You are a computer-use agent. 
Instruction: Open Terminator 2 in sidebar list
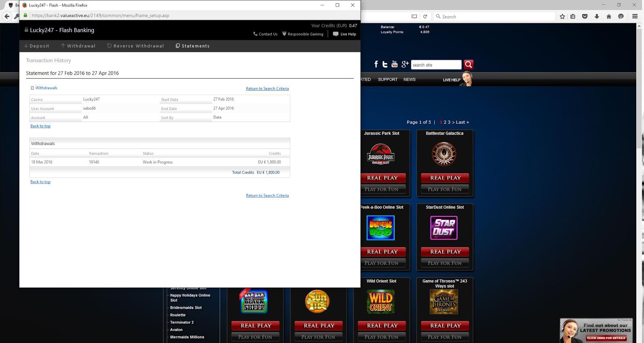[x=182, y=322]
